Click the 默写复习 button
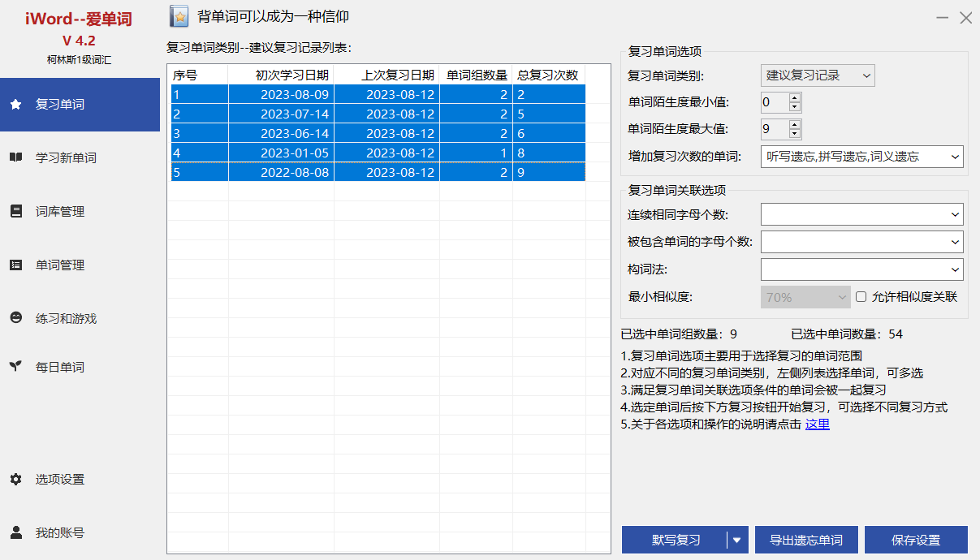This screenshot has width=980, height=560. (675, 540)
